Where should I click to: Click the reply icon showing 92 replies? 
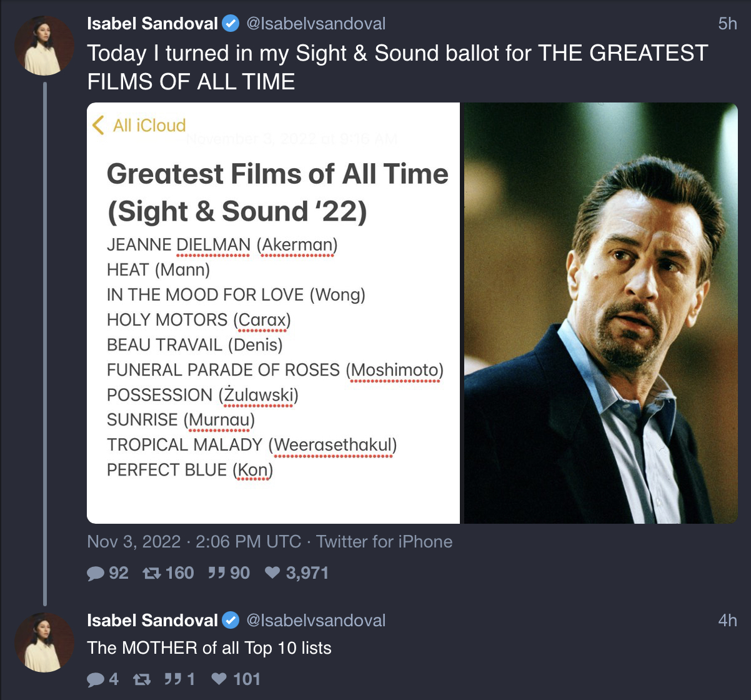tap(96, 573)
